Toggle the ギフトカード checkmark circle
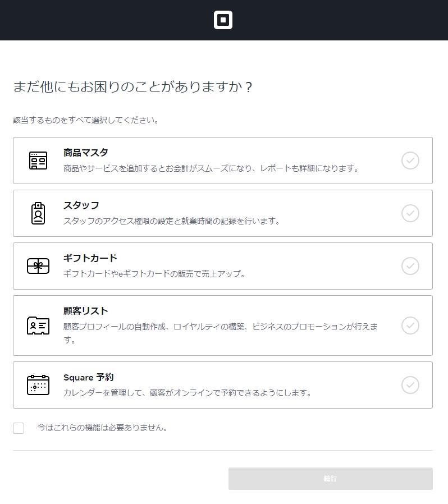 point(410,266)
